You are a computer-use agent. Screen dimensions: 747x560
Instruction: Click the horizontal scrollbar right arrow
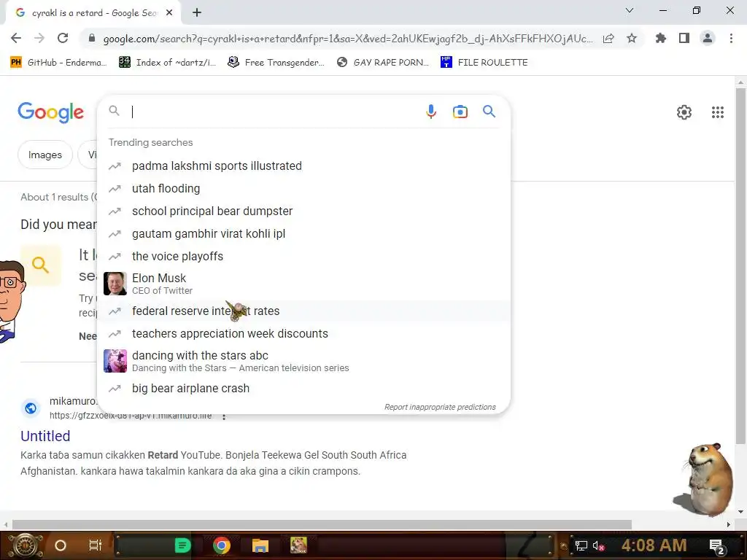point(729,524)
